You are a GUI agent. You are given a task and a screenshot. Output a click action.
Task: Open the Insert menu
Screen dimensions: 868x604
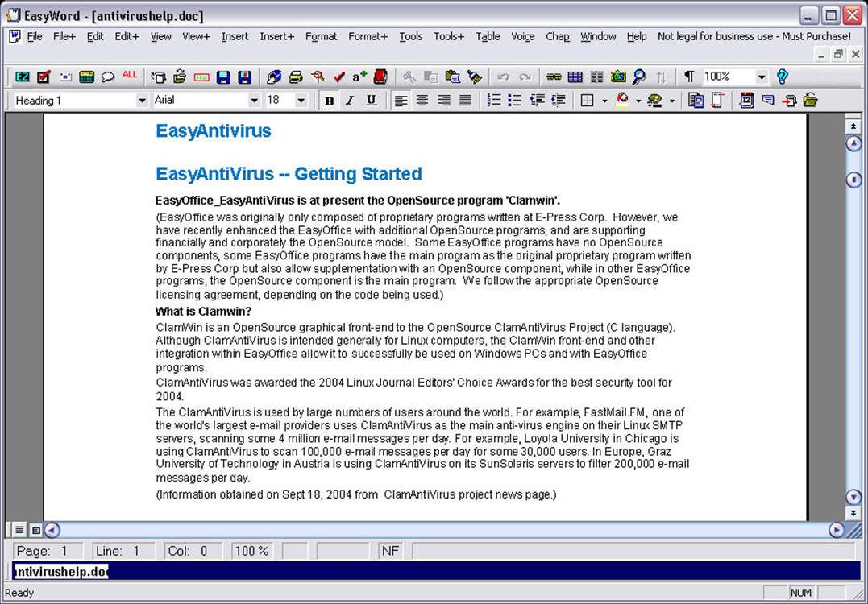tap(235, 36)
